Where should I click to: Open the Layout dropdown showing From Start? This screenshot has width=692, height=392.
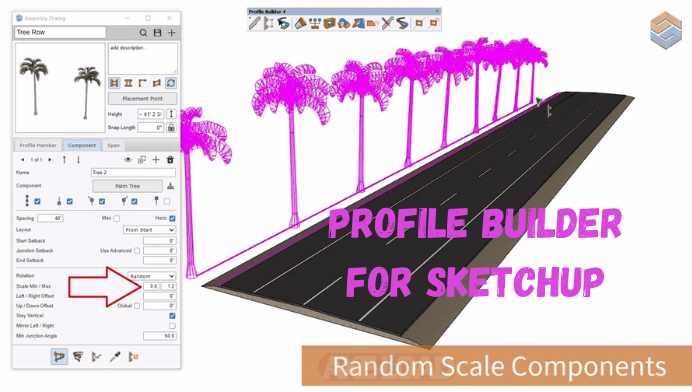click(x=150, y=230)
